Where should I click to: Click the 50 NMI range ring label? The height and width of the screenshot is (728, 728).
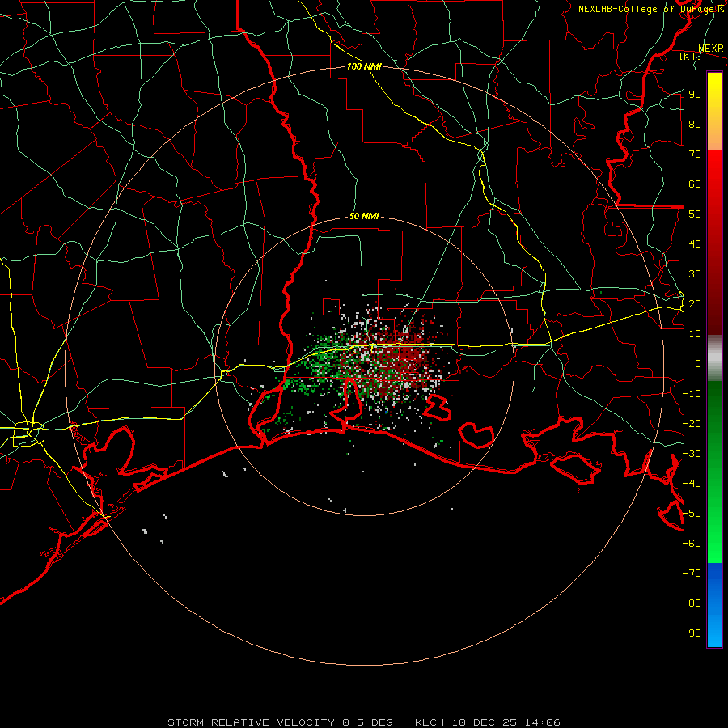pos(364,216)
